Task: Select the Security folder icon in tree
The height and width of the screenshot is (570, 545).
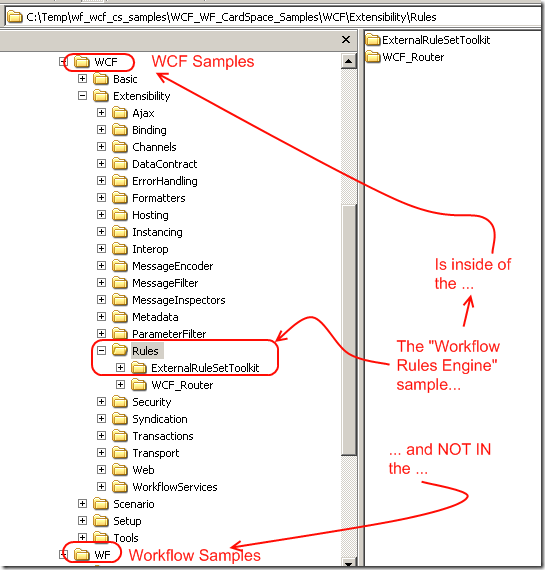Action: (x=120, y=402)
